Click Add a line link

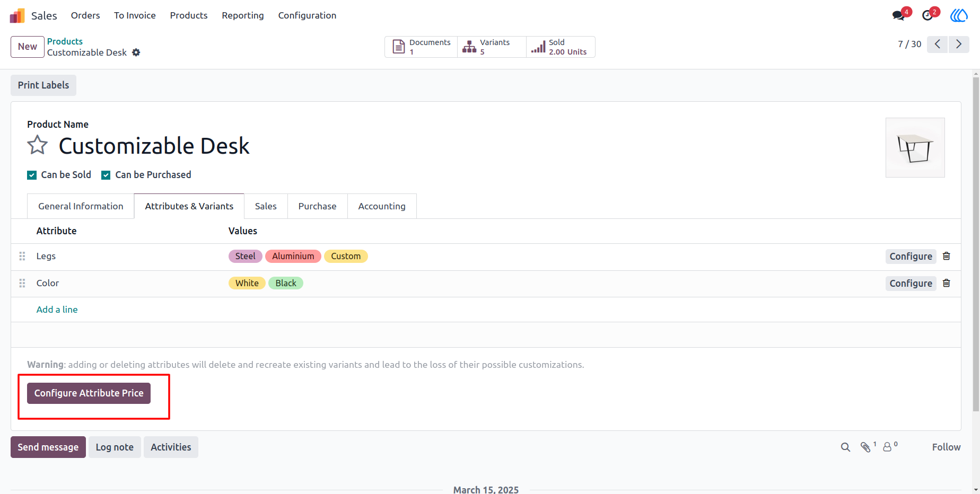point(57,310)
